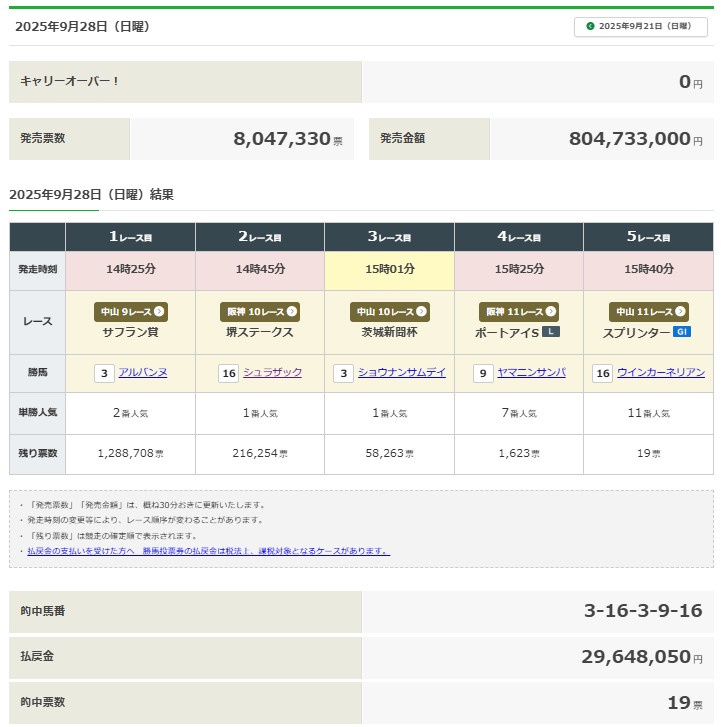721x727 pixels.
Task: Open winning horse シュラザック link
Action: pyautogui.click(x=272, y=373)
